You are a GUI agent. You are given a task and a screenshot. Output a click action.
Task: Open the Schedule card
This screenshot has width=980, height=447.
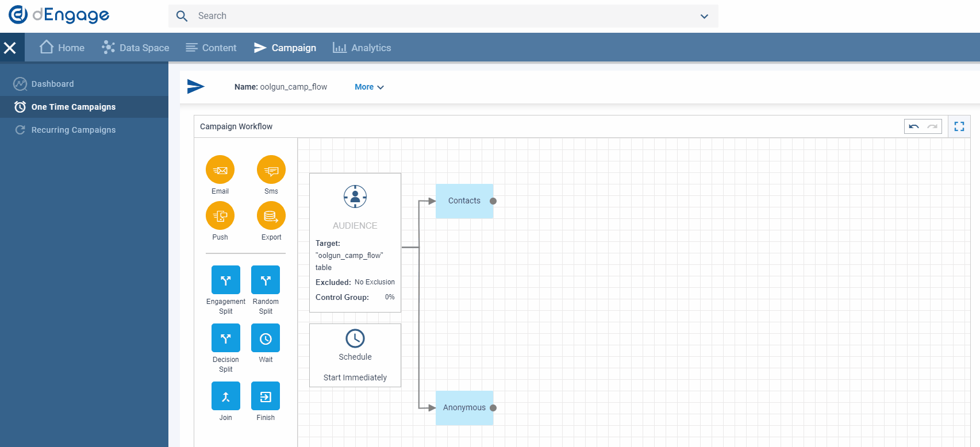point(355,355)
